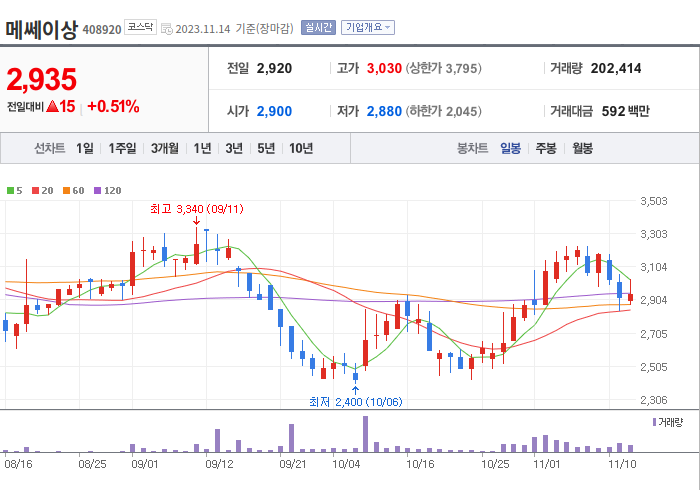Click the 실시간 real-time button

(x=318, y=28)
